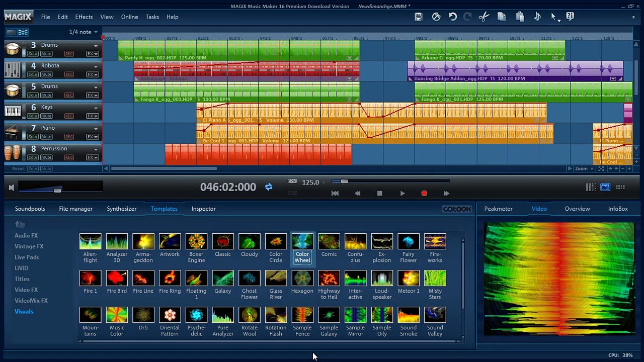Viewport: 644px width, 362px height.
Task: Switch to the multi-track grid arranger view icon
Action: click(23, 32)
